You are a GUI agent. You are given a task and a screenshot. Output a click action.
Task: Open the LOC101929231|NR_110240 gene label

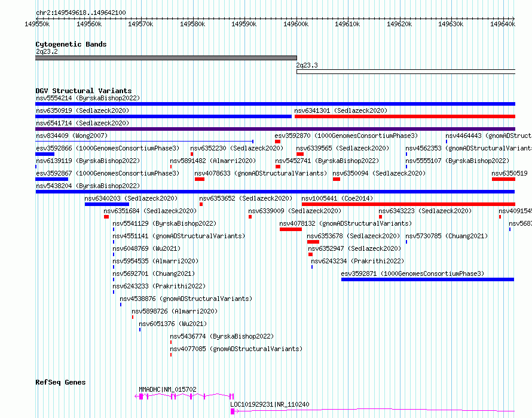(x=270, y=405)
